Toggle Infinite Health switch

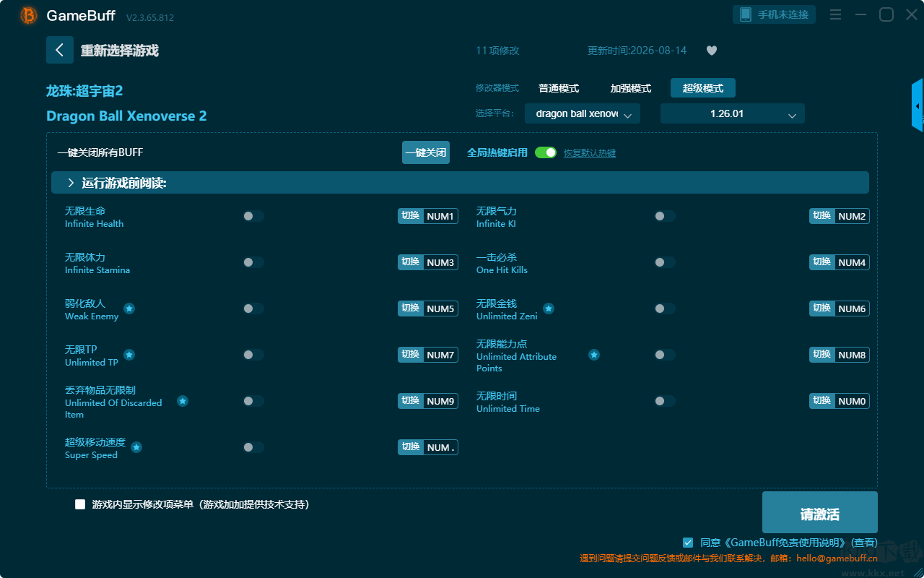pyautogui.click(x=253, y=216)
